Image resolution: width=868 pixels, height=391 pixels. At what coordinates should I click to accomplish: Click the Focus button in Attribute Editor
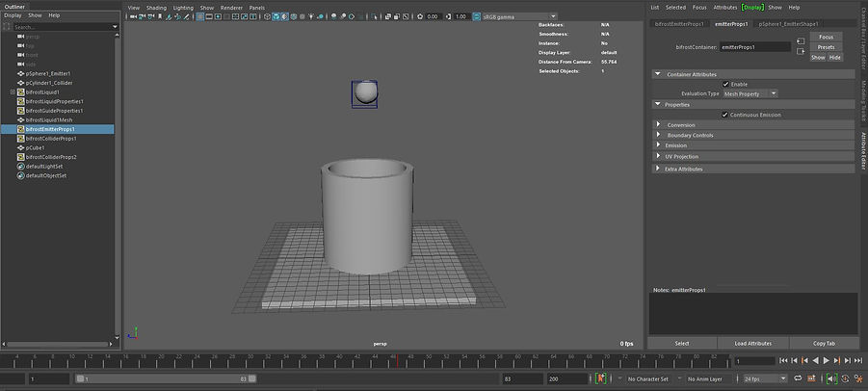pyautogui.click(x=826, y=37)
